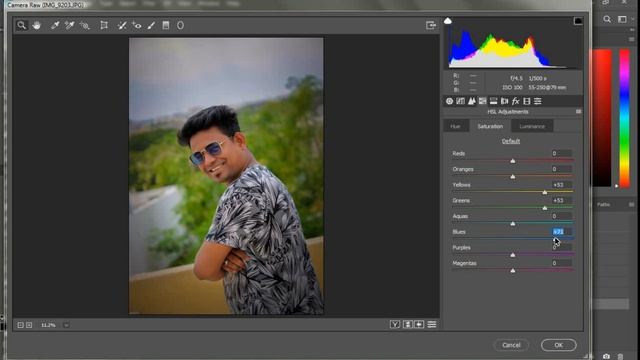The height and width of the screenshot is (360, 640).
Task: Click the Blues value input field
Action: 561,232
